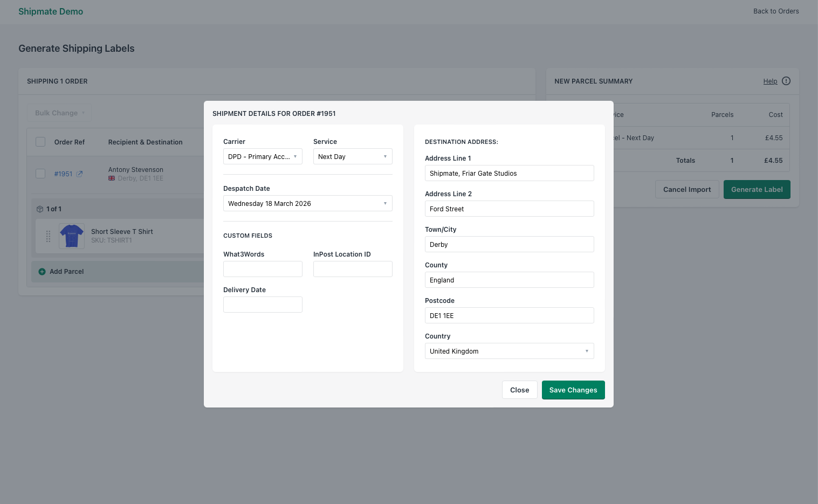This screenshot has width=818, height=504.
Task: Save Changes on shipment details
Action: pos(573,390)
